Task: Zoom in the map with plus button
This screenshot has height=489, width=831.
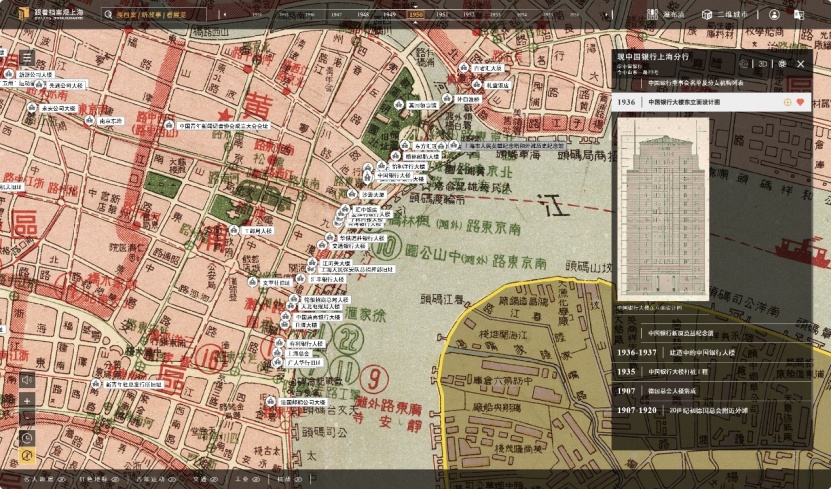Action: click(x=27, y=401)
